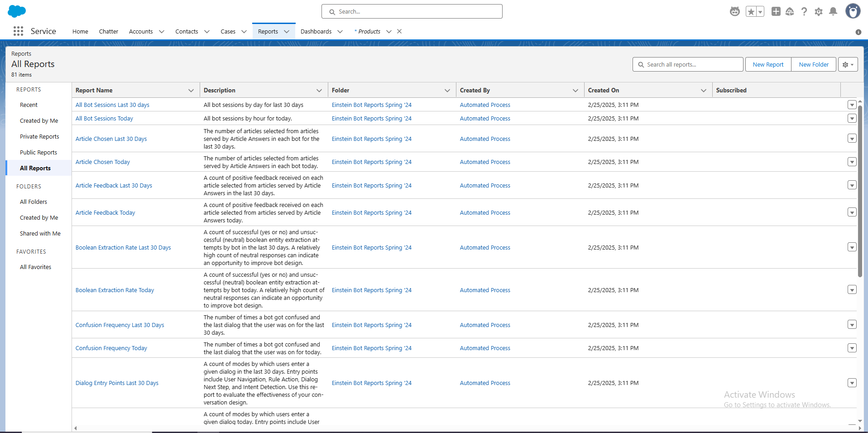Image resolution: width=868 pixels, height=433 pixels.
Task: Open the Description column menu chevron
Action: coord(319,91)
